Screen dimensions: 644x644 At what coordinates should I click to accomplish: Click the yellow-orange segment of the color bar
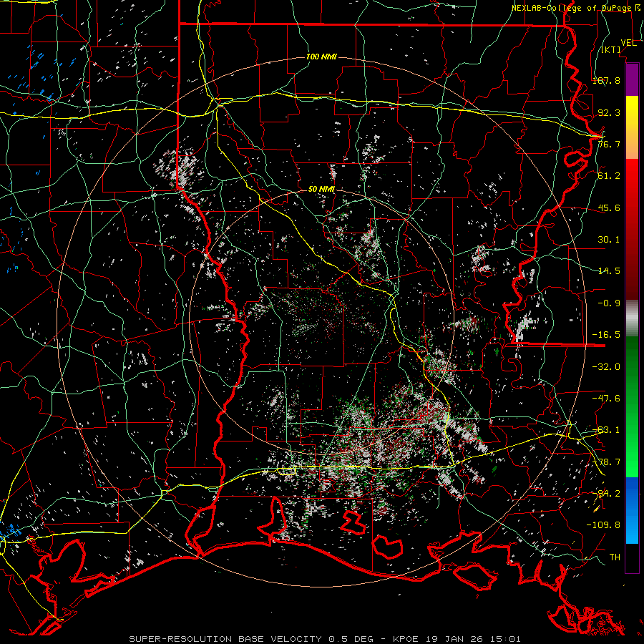(x=632, y=127)
